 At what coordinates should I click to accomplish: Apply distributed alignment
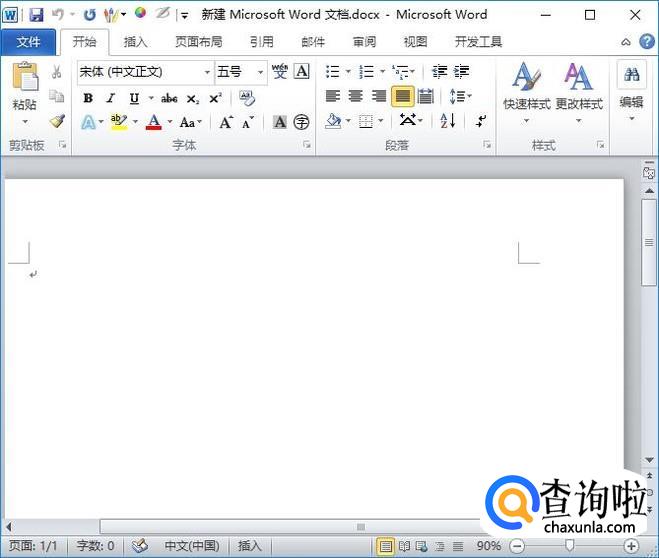(426, 96)
